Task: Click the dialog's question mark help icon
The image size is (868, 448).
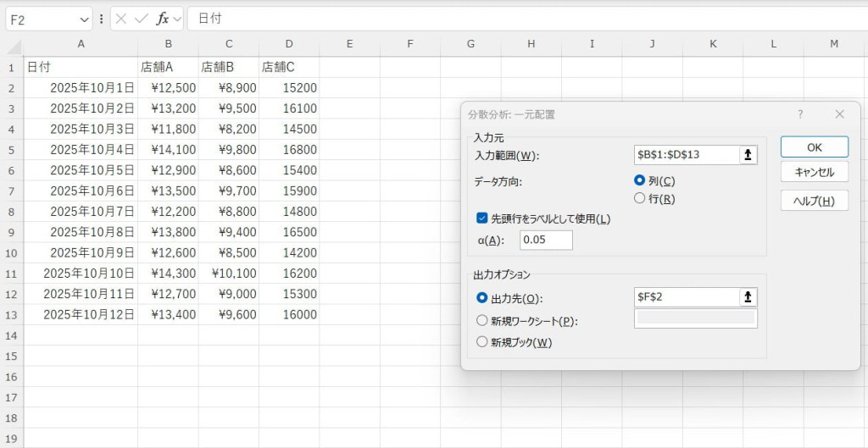Action: (x=800, y=114)
